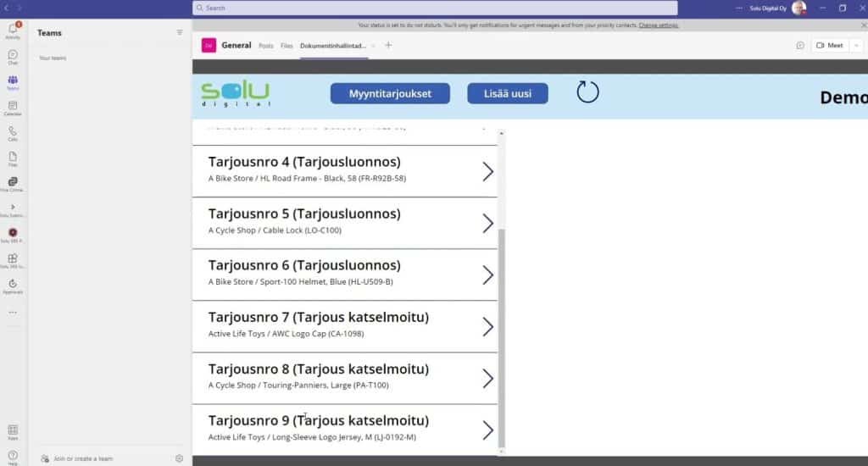Open settings and more ellipsis in title bar
868x466 pixels.
[739, 8]
